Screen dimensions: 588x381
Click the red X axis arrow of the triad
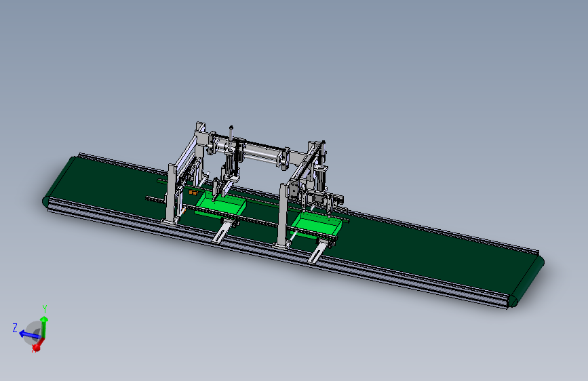(x=38, y=345)
